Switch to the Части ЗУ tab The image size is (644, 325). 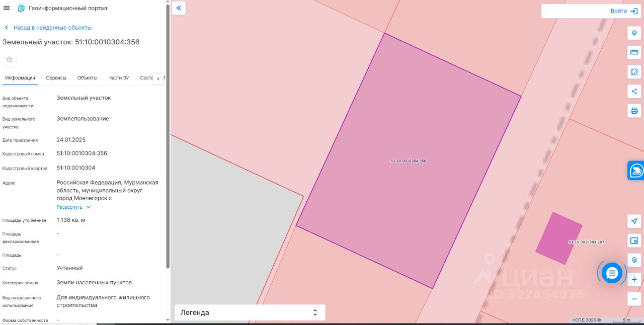119,78
